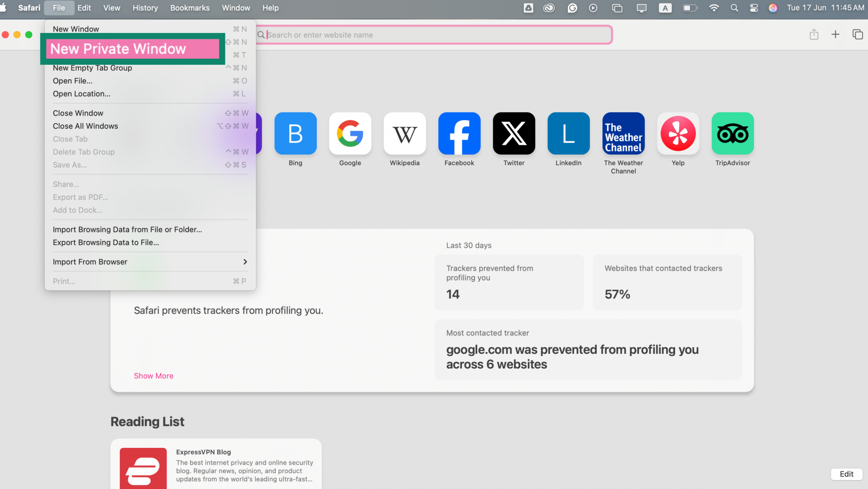Viewport: 868px width, 489px height.
Task: Open Adobe Creative Cloud from the menu bar
Action: tap(549, 7)
